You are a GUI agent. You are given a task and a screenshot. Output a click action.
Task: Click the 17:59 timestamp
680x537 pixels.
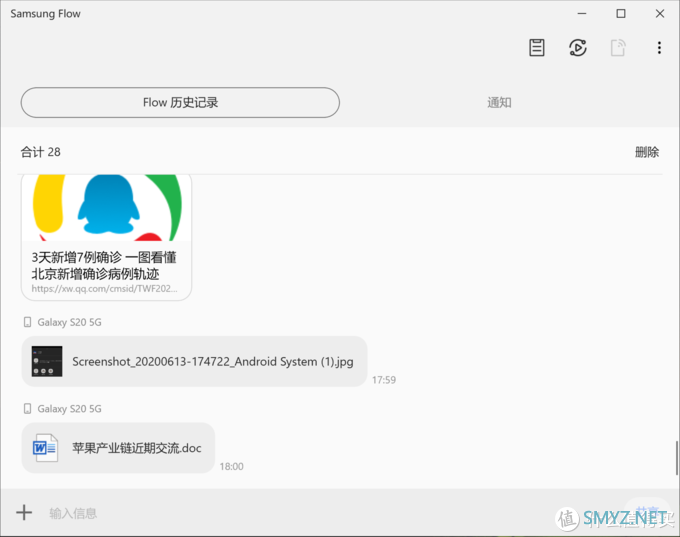pos(384,380)
